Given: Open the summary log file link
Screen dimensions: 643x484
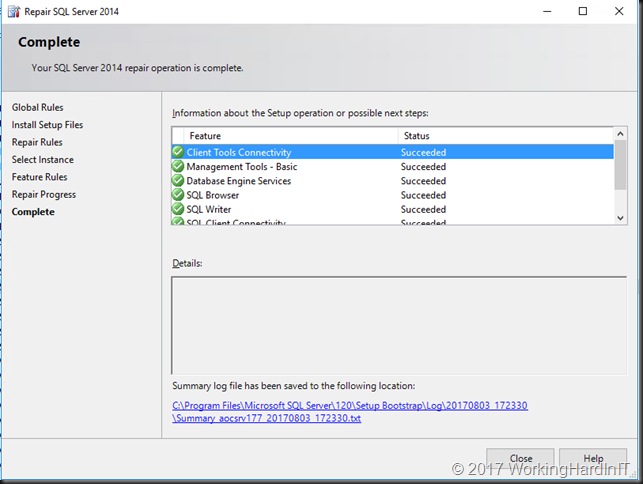Looking at the screenshot, I should click(x=350, y=411).
